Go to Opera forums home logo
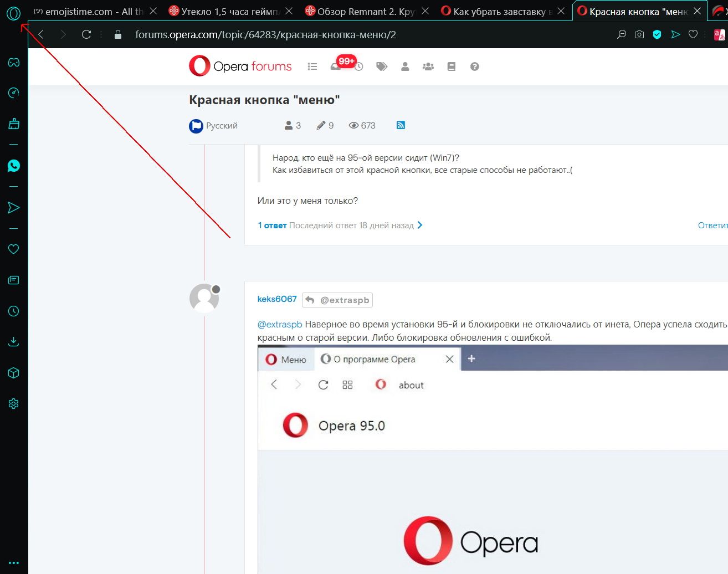The height and width of the screenshot is (574, 728). [x=240, y=66]
